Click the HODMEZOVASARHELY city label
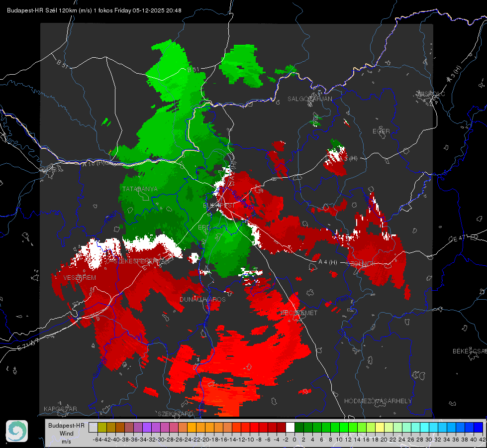This screenshot has height=448, width=487. point(378,401)
